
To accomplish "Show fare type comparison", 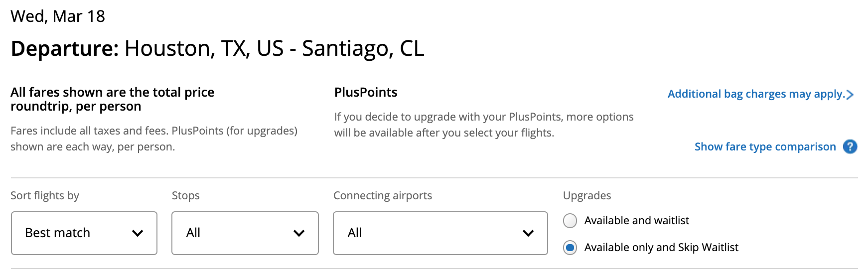I will pos(765,146).
